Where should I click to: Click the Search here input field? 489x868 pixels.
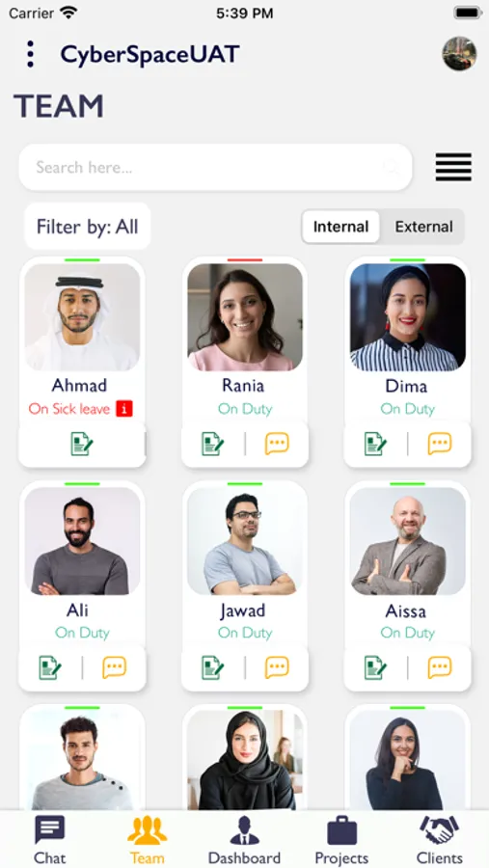click(215, 167)
